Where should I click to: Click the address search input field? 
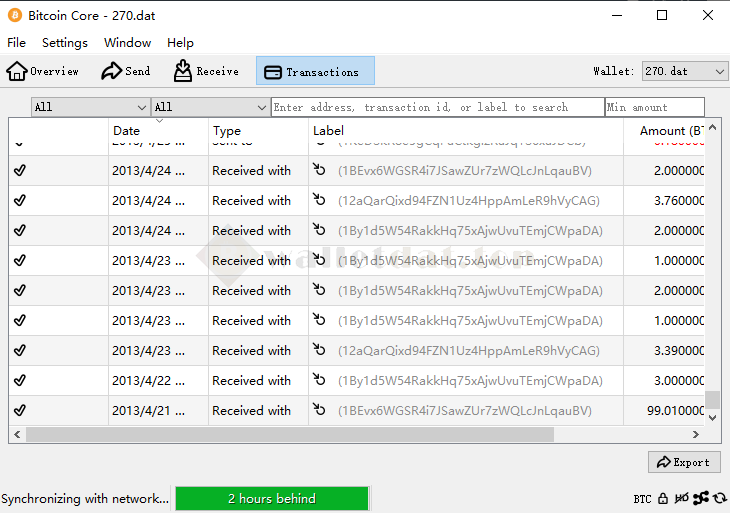pyautogui.click(x=437, y=107)
